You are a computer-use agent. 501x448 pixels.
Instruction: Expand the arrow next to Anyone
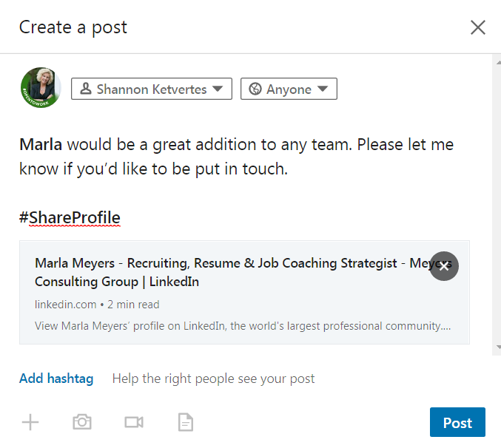coord(323,89)
